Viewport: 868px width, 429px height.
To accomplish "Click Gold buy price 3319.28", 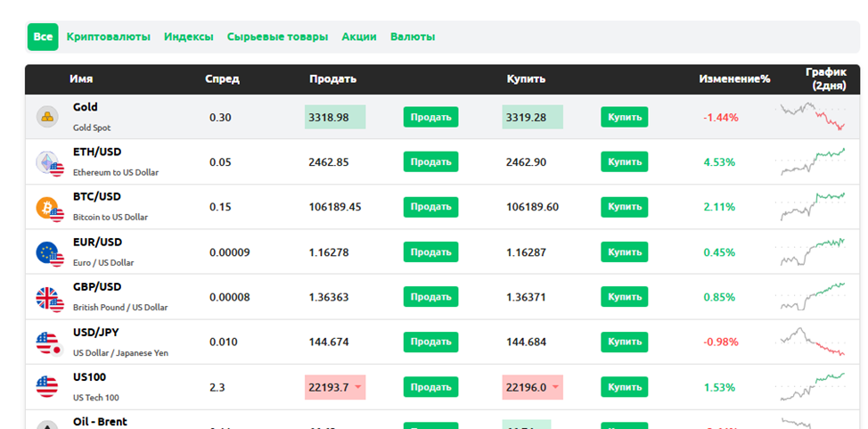I will coord(533,117).
